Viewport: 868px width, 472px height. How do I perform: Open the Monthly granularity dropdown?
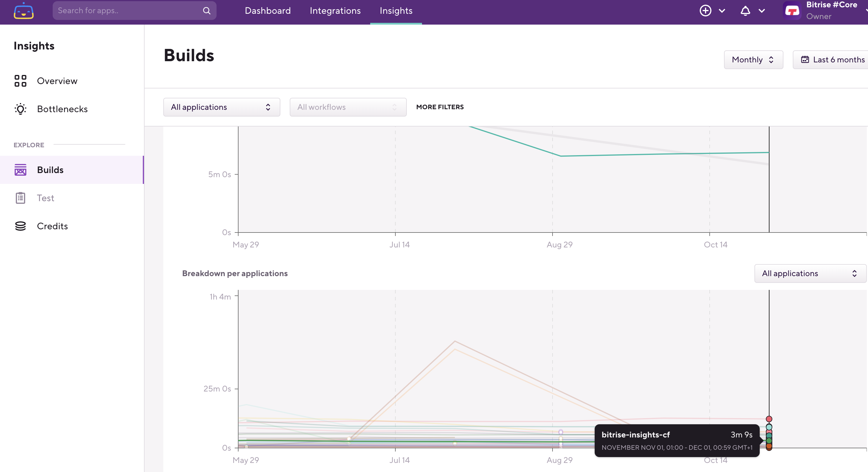(754, 60)
